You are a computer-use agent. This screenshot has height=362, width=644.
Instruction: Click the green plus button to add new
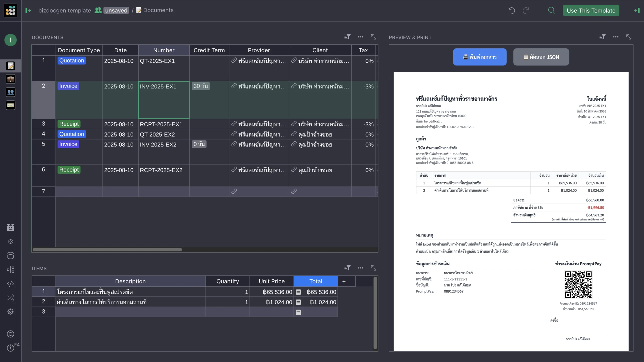pyautogui.click(x=10, y=40)
